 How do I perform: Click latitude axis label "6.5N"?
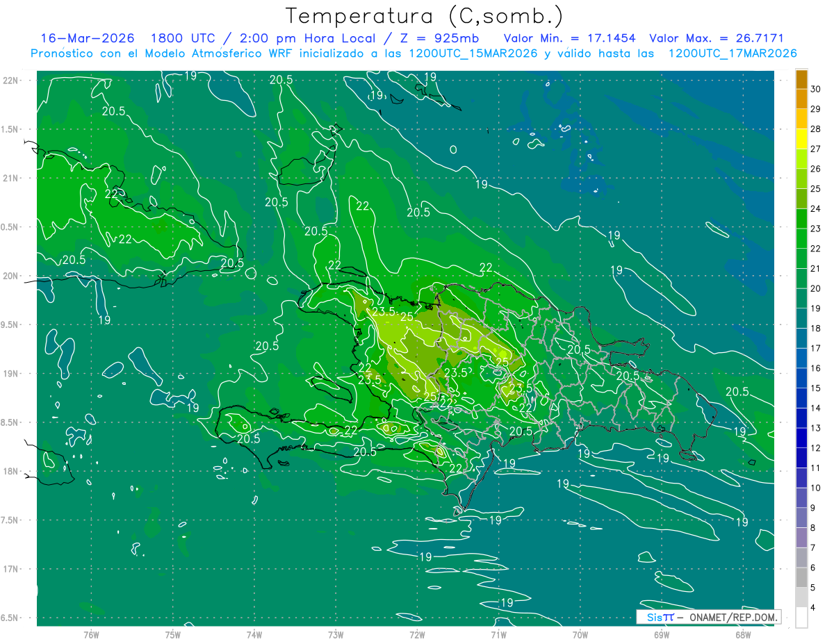click(10, 618)
